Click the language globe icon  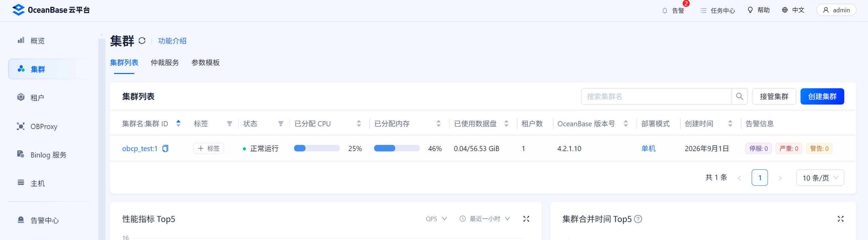pyautogui.click(x=785, y=10)
